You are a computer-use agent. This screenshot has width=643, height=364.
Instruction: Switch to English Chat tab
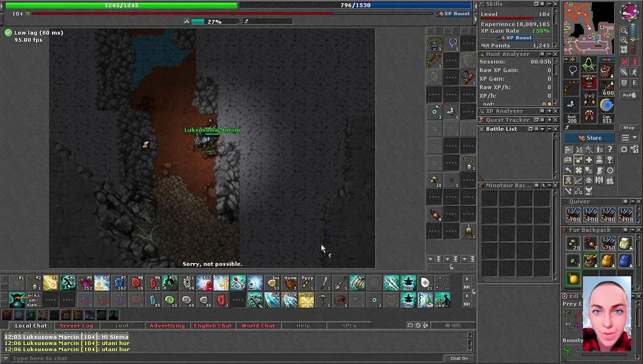212,326
